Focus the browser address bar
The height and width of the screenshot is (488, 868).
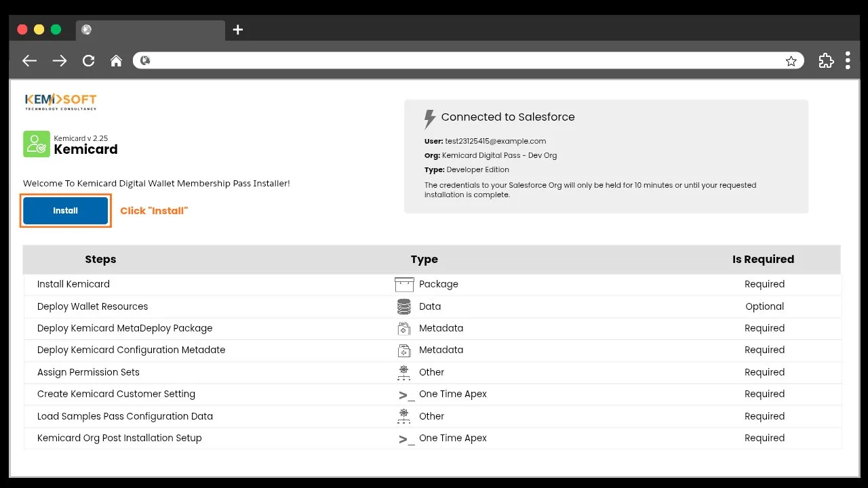[468, 61]
